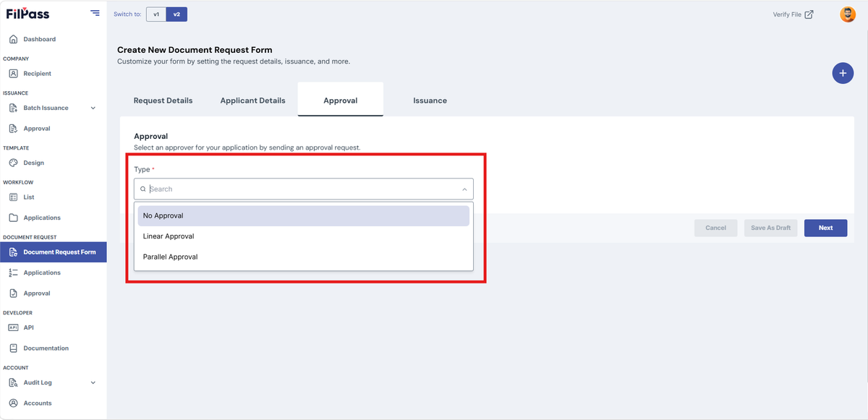This screenshot has height=420, width=868.
Task: Click the Accounts user icon
Action: (13, 403)
